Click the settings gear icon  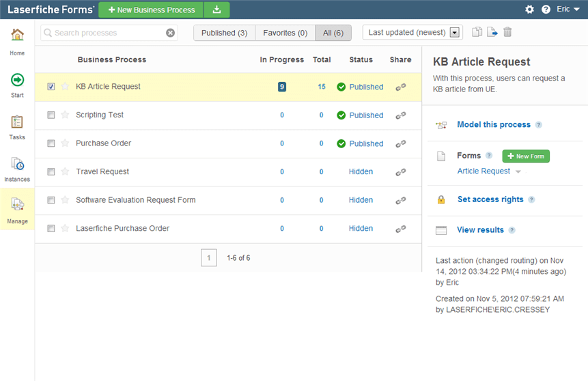pos(529,10)
